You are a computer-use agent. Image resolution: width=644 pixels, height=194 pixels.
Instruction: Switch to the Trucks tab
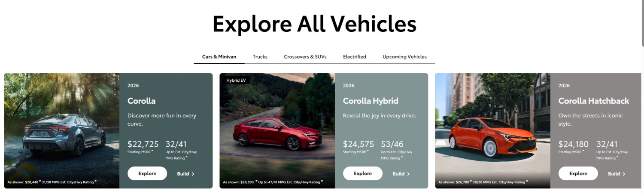260,57
